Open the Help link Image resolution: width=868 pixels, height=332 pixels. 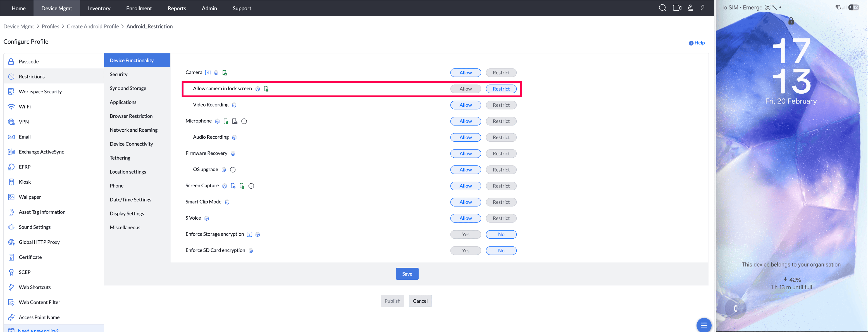(699, 43)
